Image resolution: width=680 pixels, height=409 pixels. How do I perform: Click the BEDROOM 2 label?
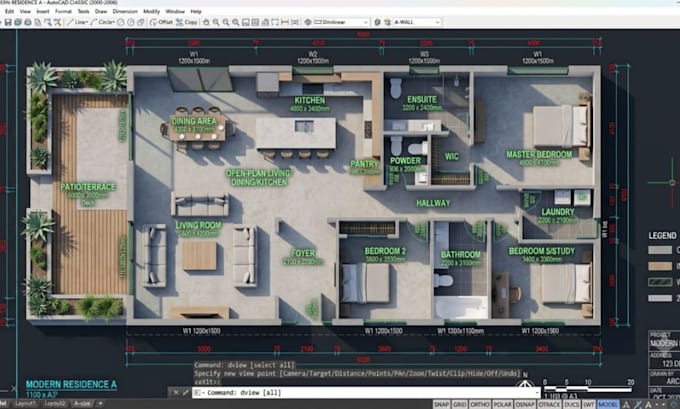pyautogui.click(x=385, y=251)
